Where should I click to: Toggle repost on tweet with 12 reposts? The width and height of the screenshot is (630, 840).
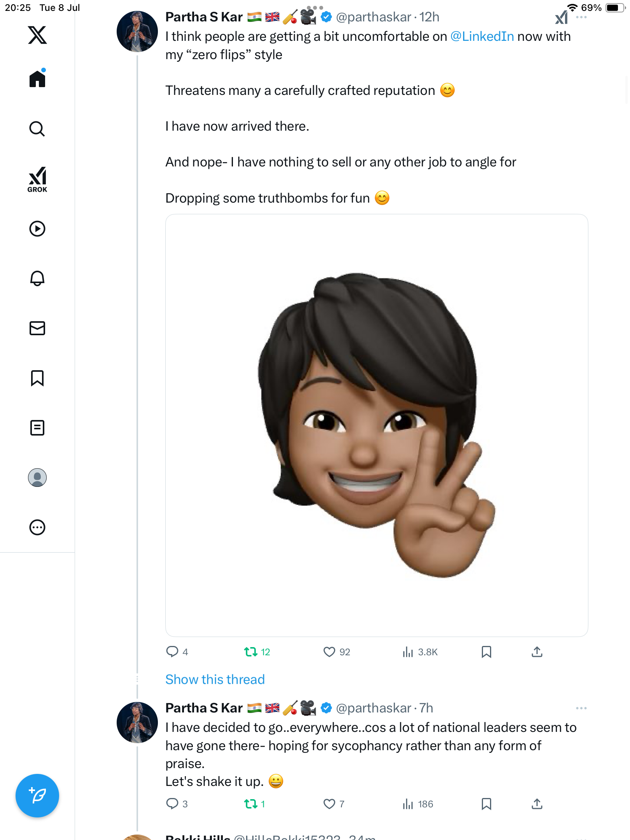250,652
